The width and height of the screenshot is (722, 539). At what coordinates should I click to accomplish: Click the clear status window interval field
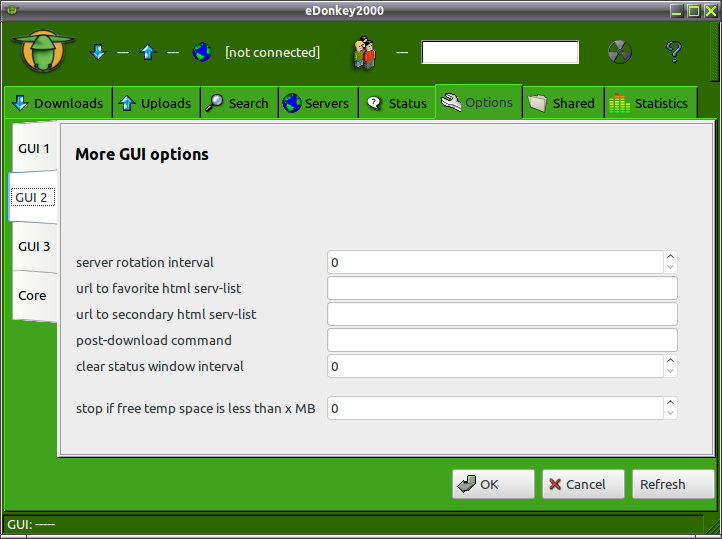[x=495, y=366]
